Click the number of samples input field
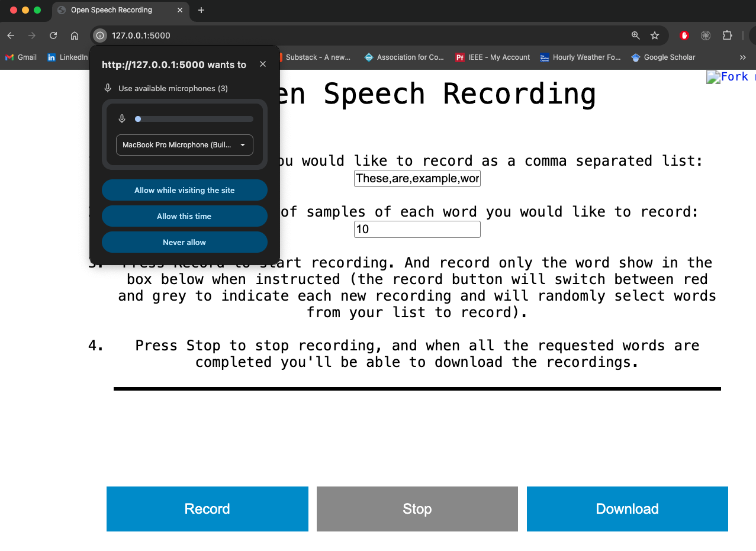 pos(417,229)
